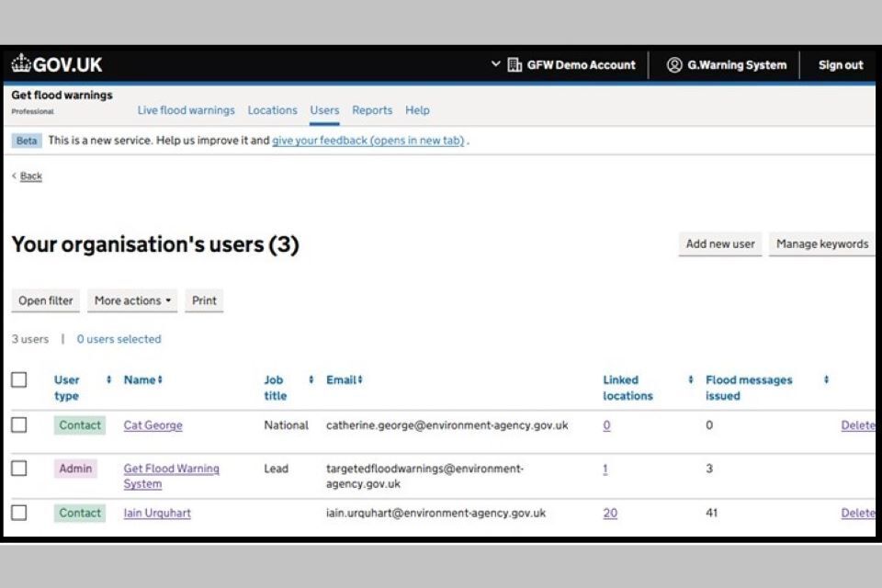Go to the Live flood warnings tab
Viewport: 882px width, 588px height.
tap(186, 110)
